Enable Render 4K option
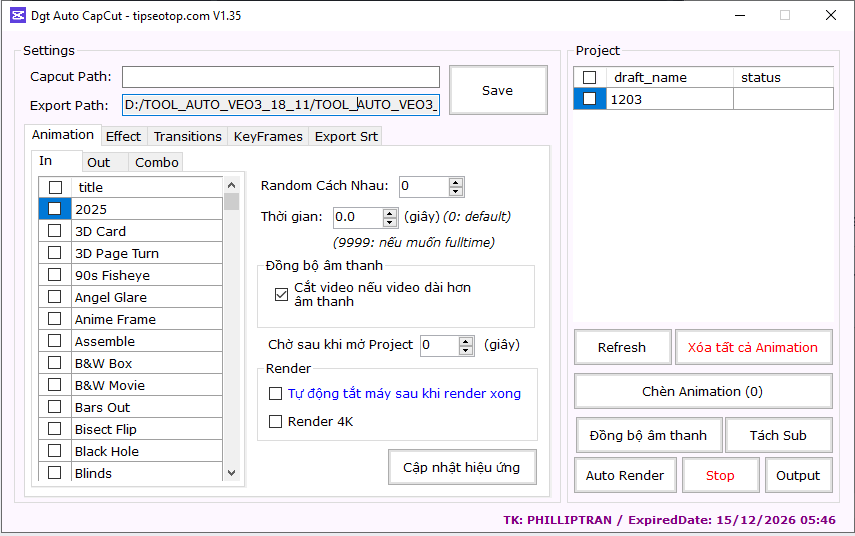This screenshot has height=536, width=855. click(275, 421)
